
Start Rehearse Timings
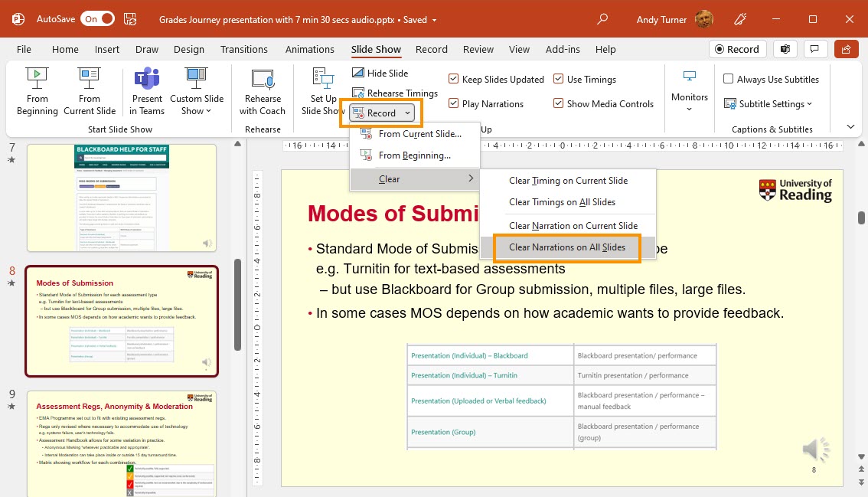point(394,93)
